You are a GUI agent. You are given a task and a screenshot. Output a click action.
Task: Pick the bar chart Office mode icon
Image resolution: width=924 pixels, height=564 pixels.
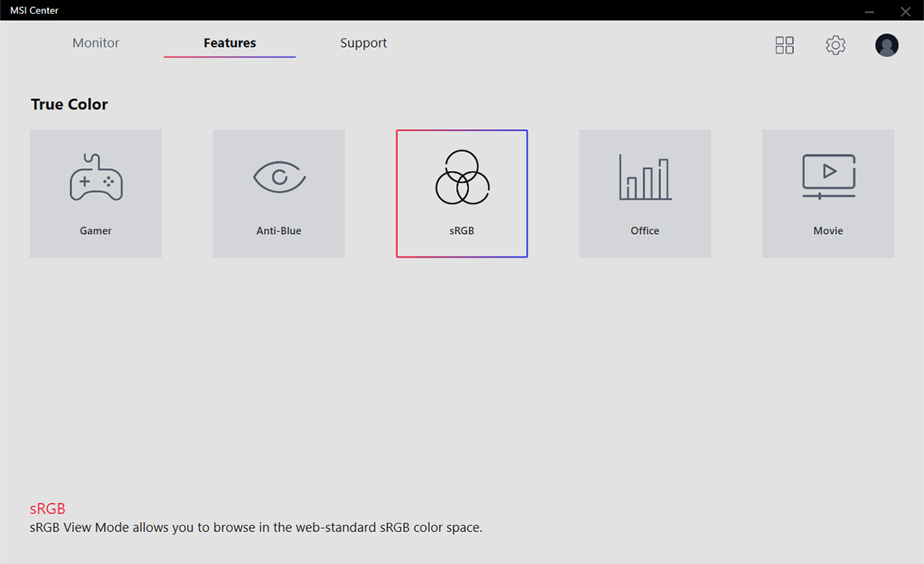pos(645,178)
